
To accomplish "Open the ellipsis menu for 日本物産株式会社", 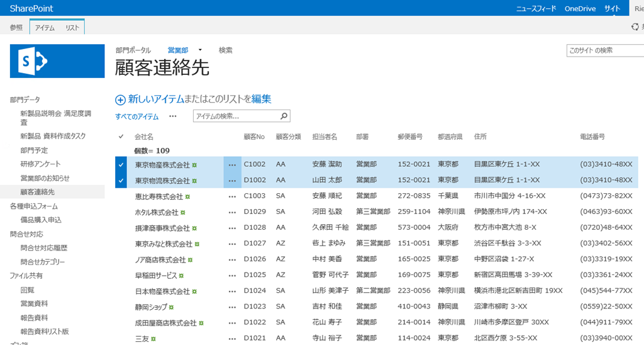I will [x=232, y=291].
